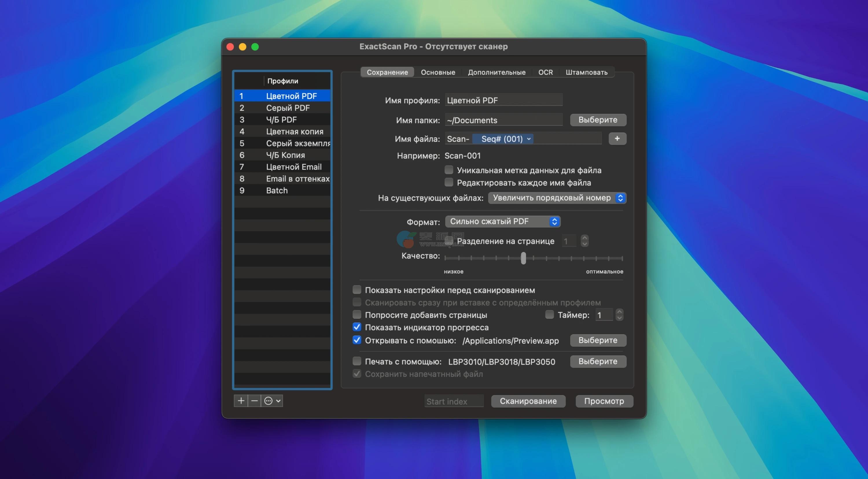Open the profile actions ellipsis menu
Screen dimensions: 868x479
tap(272, 401)
